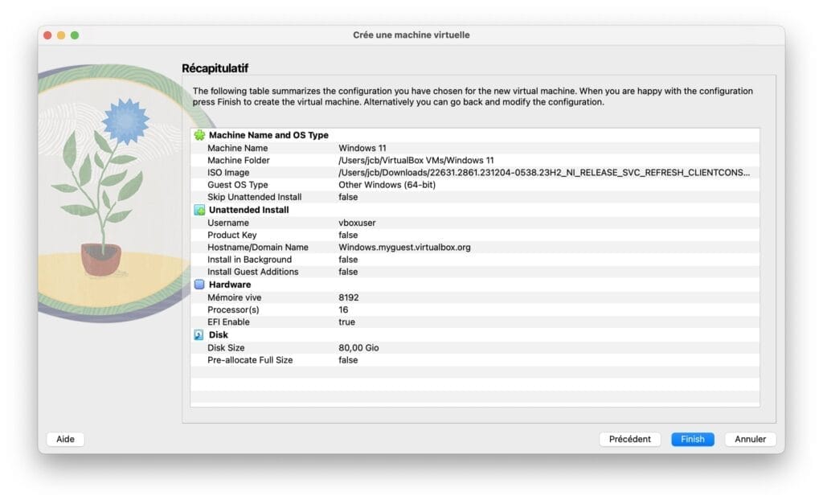Click the Disk Size label
The width and height of the screenshot is (823, 504).
226,347
